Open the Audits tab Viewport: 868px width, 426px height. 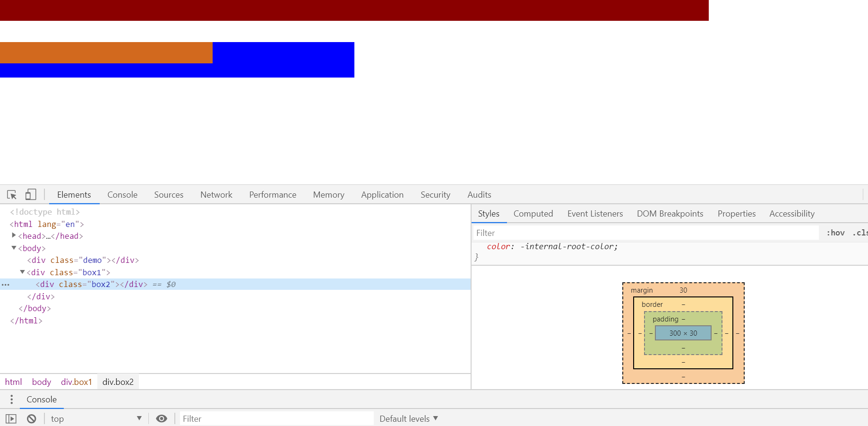[479, 195]
